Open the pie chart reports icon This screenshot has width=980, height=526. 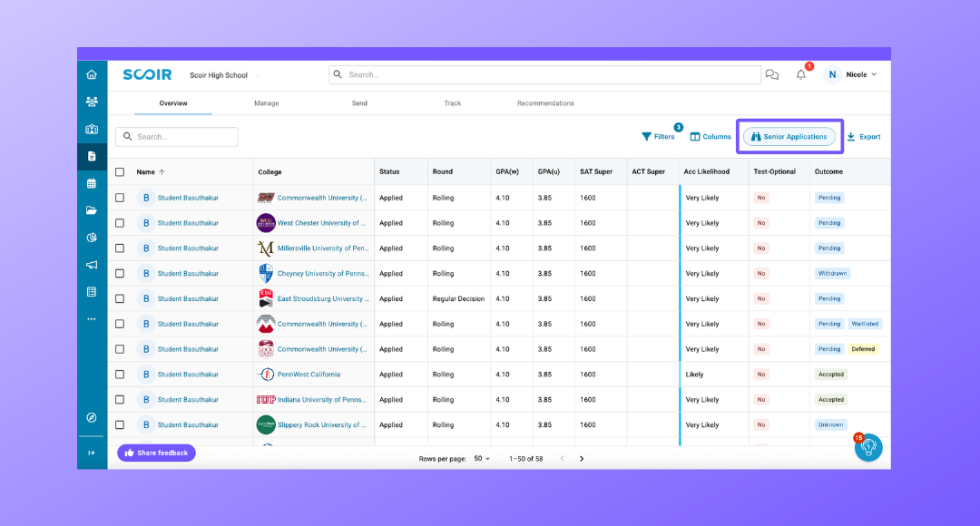pyautogui.click(x=92, y=238)
